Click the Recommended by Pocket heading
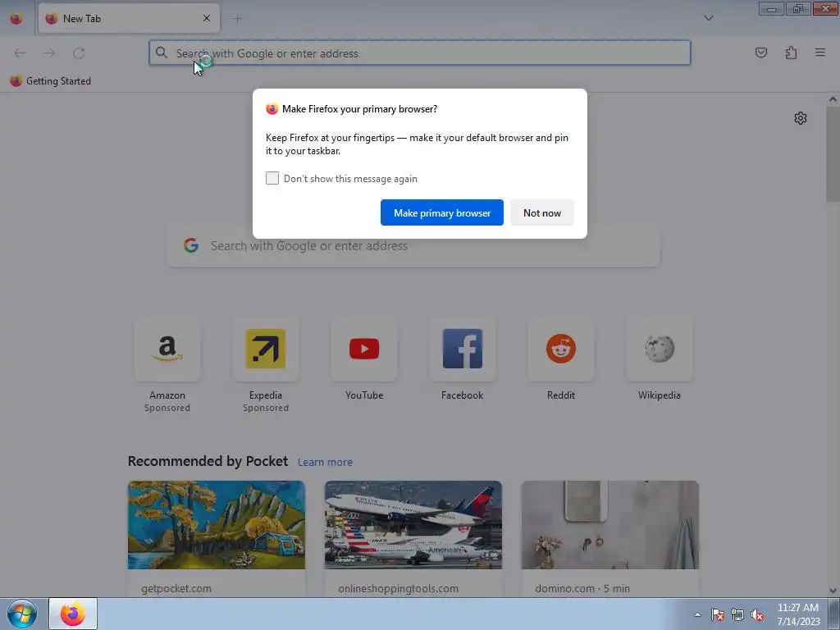 (208, 461)
